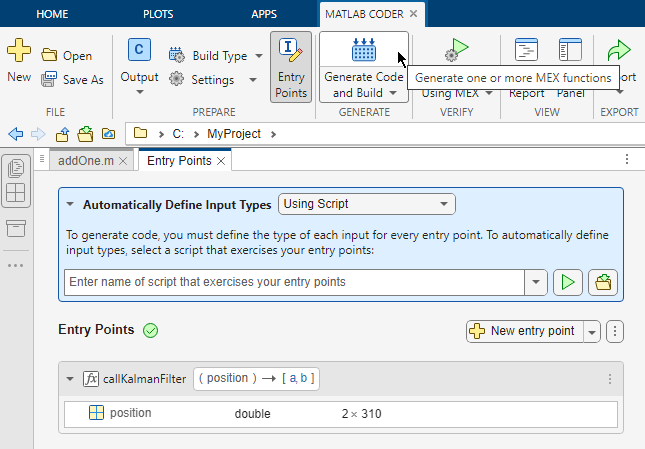Close the Entry Points tab

tap(221, 160)
